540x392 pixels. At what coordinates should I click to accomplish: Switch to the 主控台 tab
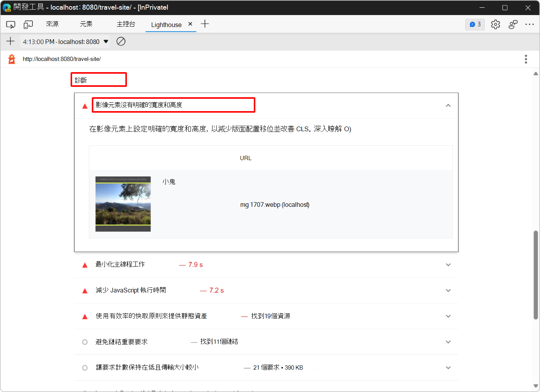pos(126,24)
